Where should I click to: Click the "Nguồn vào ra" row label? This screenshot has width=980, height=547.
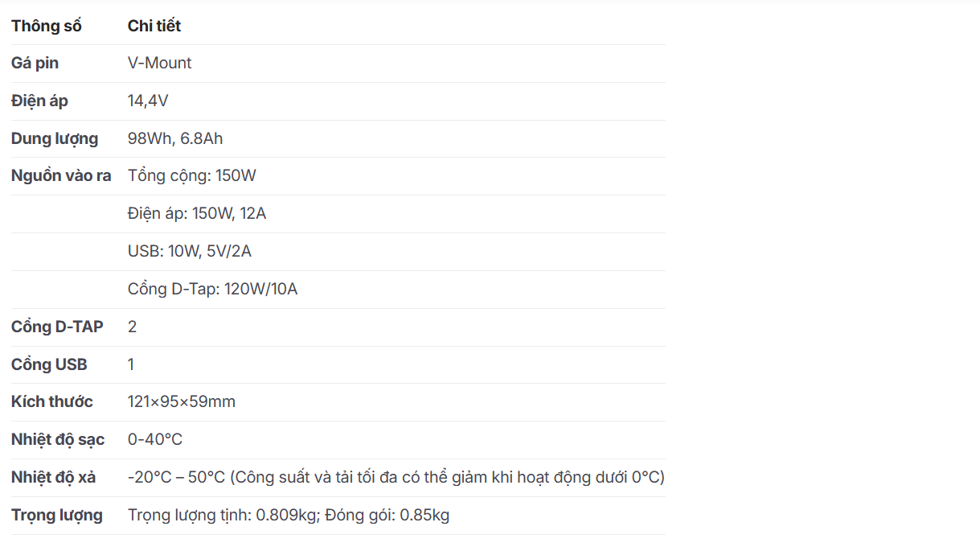coord(61,175)
